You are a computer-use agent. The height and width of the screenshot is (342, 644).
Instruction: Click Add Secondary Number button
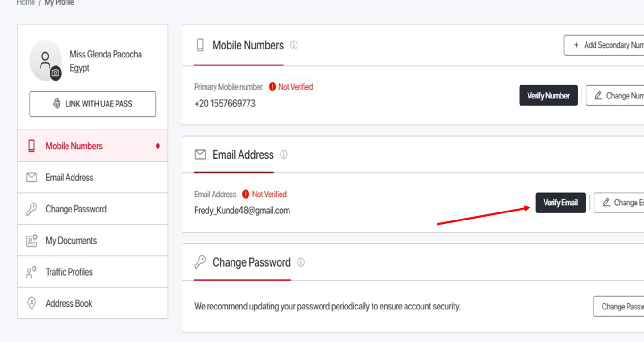pyautogui.click(x=604, y=45)
